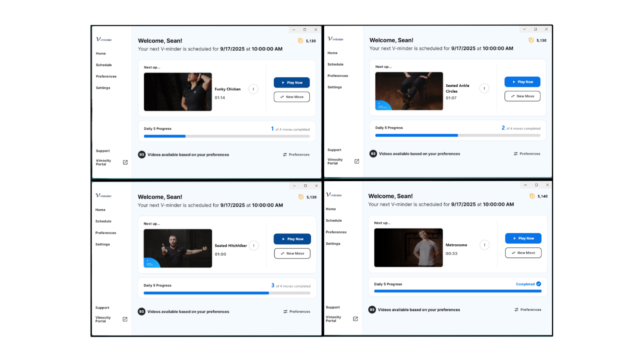Click the Funky Chicken video thumbnail
The height and width of the screenshot is (362, 644).
(x=178, y=92)
